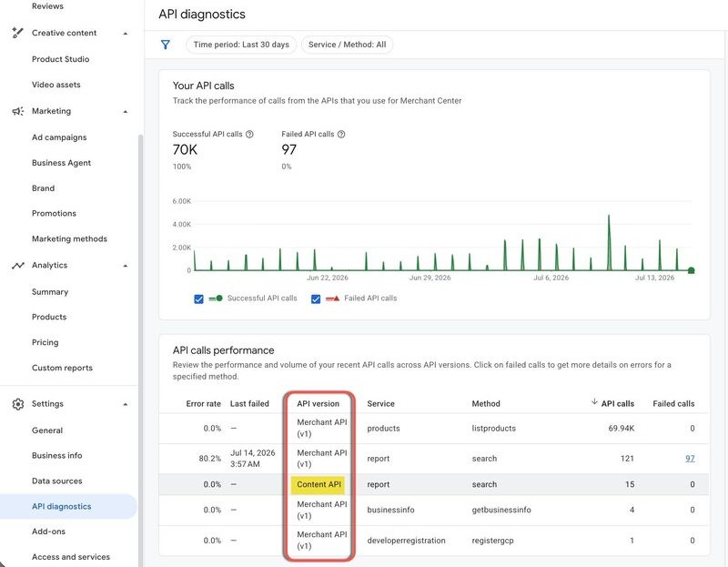Click the 70K successful calls value
The height and width of the screenshot is (567, 728).
[185, 150]
